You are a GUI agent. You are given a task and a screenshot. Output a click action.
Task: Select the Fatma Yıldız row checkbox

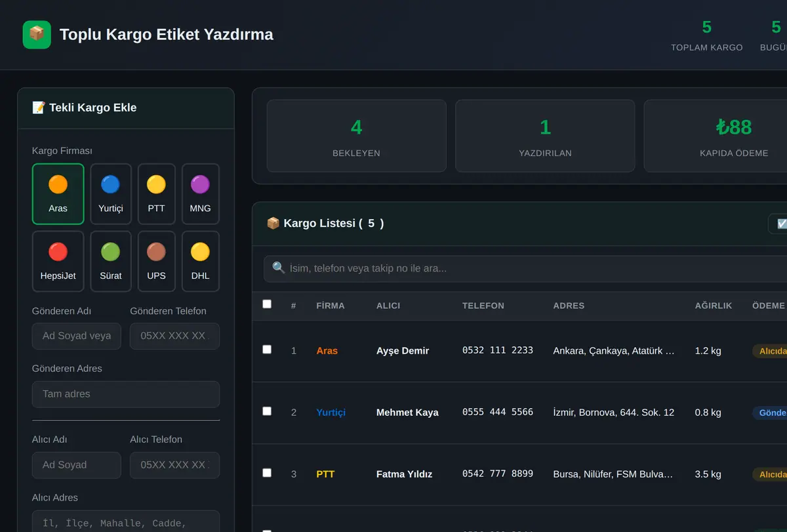(267, 473)
